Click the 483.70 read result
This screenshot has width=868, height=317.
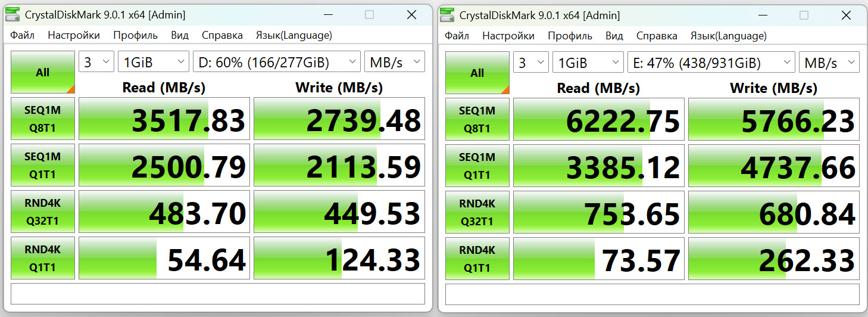164,212
